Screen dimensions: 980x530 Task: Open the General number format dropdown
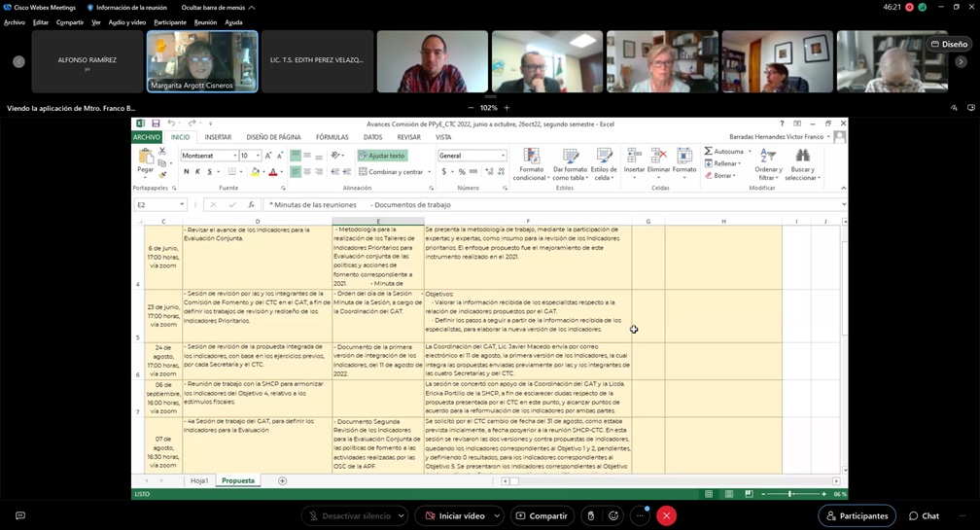click(x=503, y=156)
